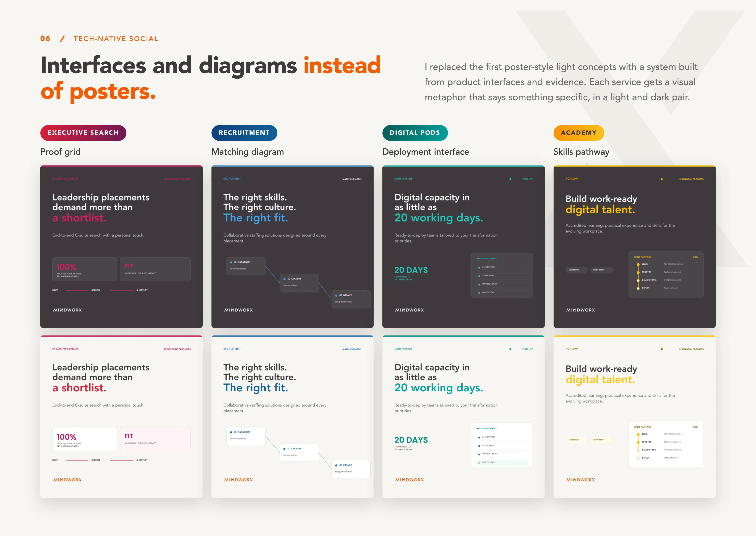This screenshot has height=536, width=756.
Task: Select the 'Skills pathway' caption
Action: pyautogui.click(x=581, y=152)
